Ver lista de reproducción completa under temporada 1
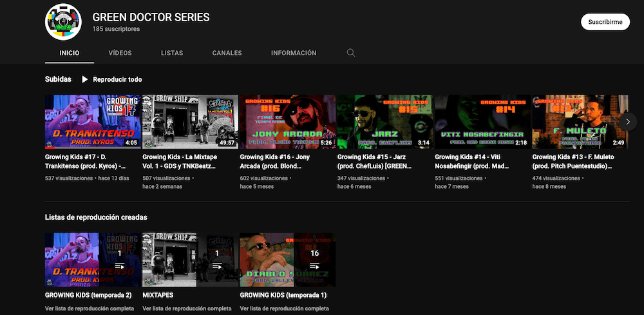Screen dimensions: 644x315 (284, 309)
